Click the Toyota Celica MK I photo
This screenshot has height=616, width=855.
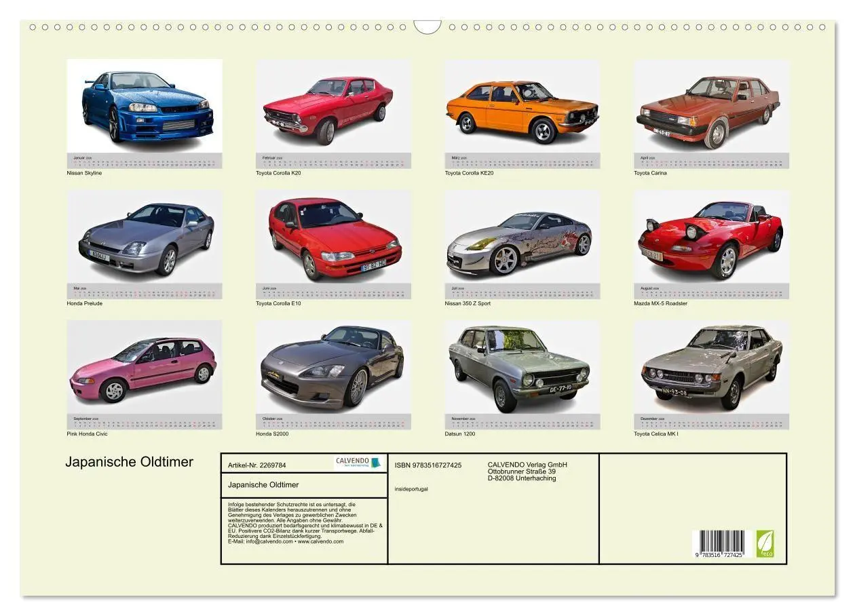click(711, 367)
